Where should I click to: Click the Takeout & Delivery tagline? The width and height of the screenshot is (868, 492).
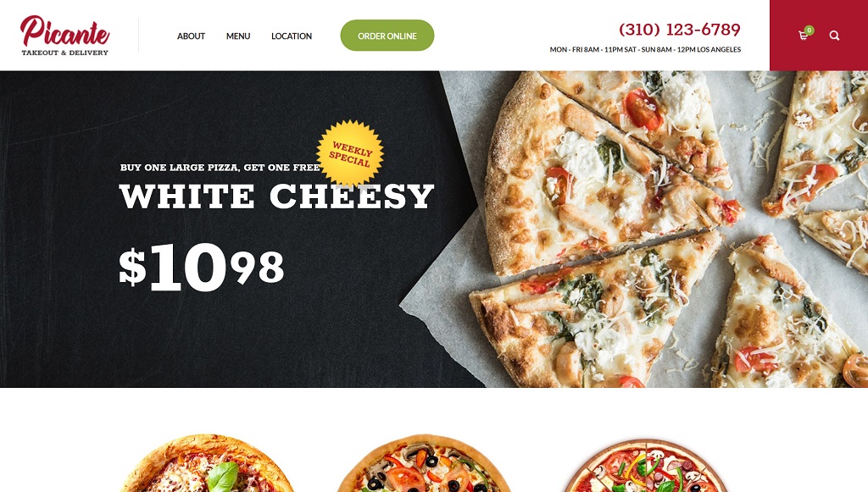pos(64,53)
